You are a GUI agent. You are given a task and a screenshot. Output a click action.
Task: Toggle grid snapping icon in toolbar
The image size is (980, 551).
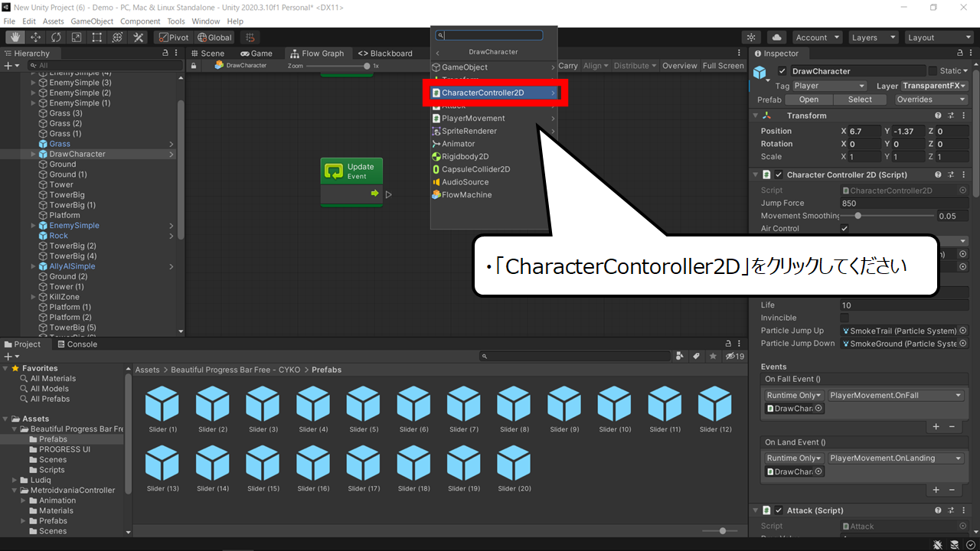click(x=250, y=37)
